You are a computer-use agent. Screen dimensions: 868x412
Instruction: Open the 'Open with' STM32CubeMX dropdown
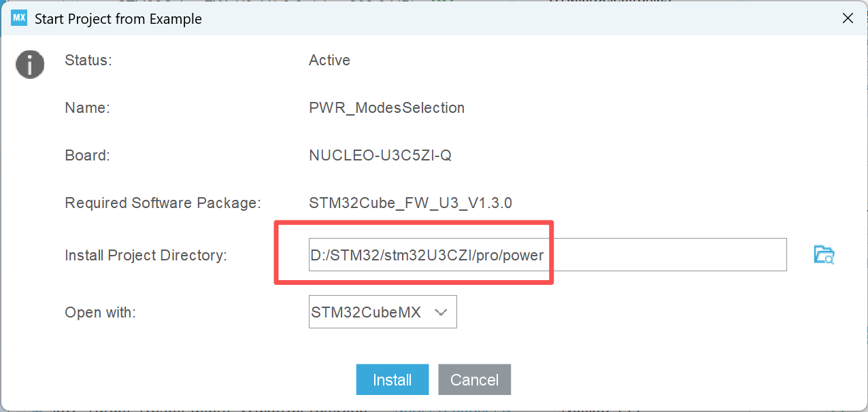click(x=382, y=312)
